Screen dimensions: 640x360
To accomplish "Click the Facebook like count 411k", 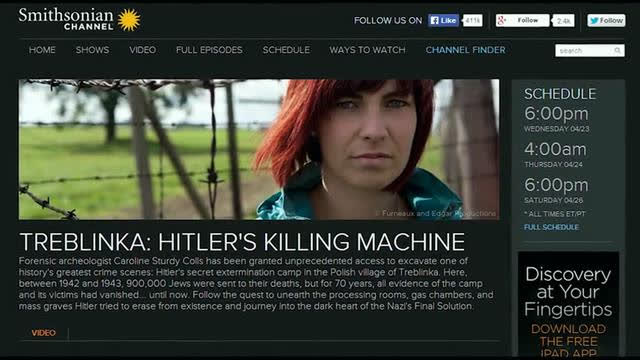I will (473, 20).
